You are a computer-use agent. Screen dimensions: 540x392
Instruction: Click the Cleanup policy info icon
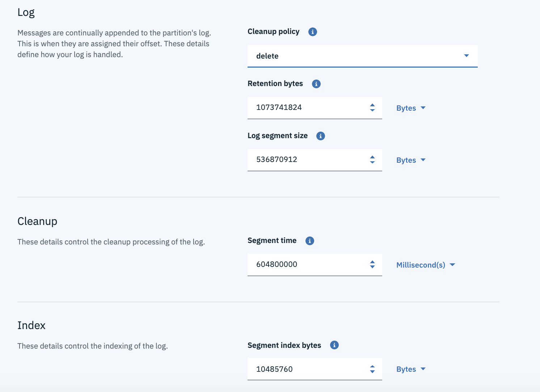click(x=313, y=32)
